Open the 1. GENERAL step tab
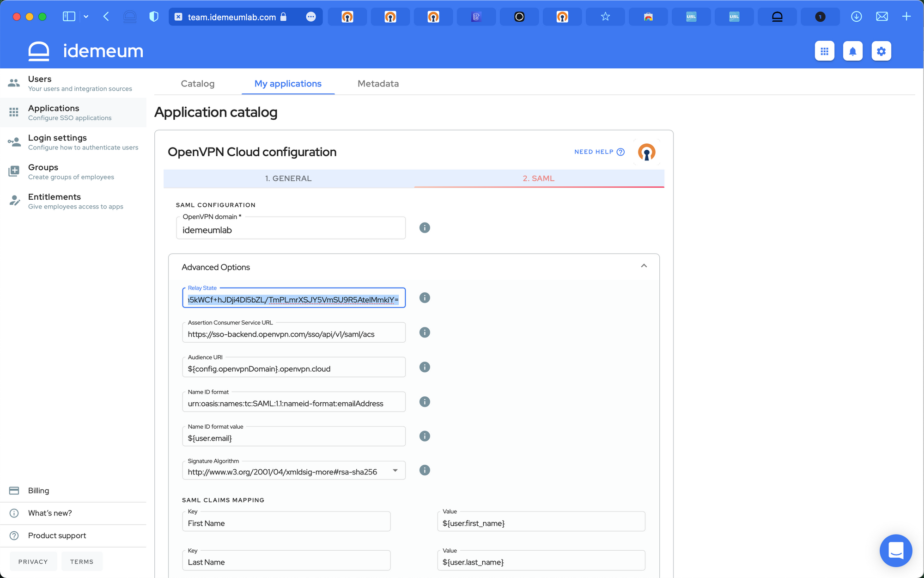This screenshot has height=578, width=924. tap(288, 178)
